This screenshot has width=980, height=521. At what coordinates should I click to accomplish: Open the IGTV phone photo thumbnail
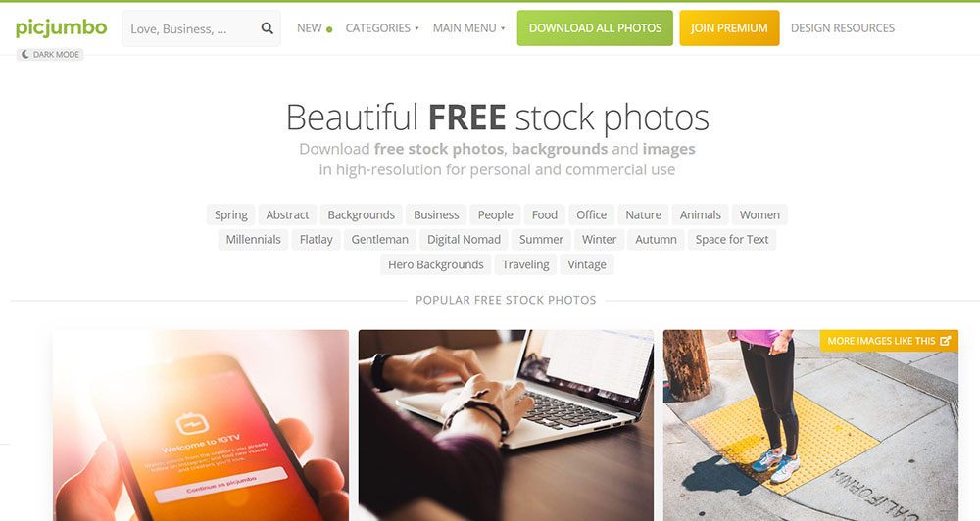pyautogui.click(x=201, y=425)
